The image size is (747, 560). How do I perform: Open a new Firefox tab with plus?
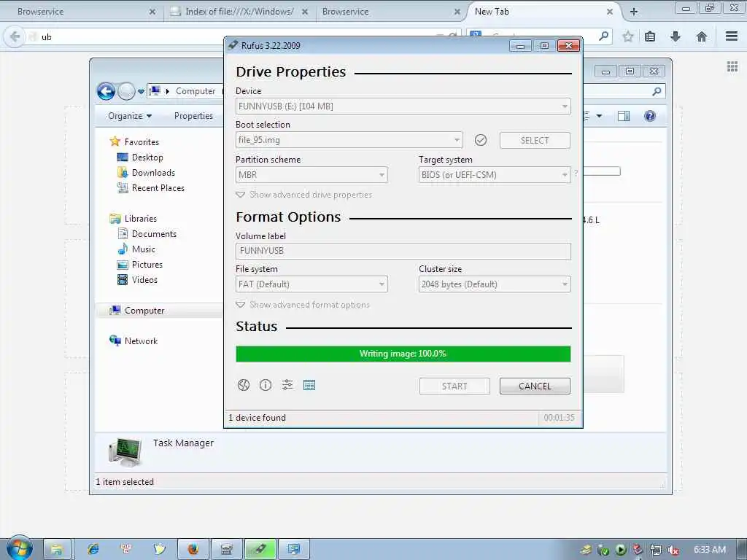tap(634, 12)
